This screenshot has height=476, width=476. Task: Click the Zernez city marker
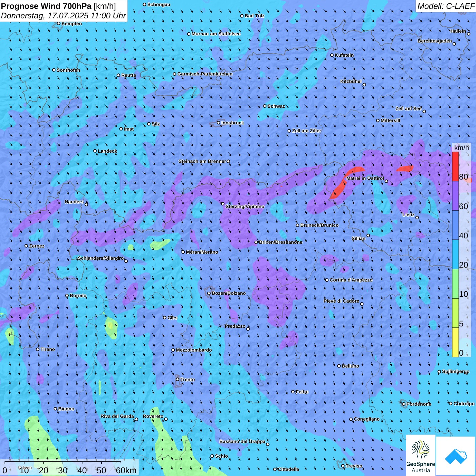[x=27, y=246]
